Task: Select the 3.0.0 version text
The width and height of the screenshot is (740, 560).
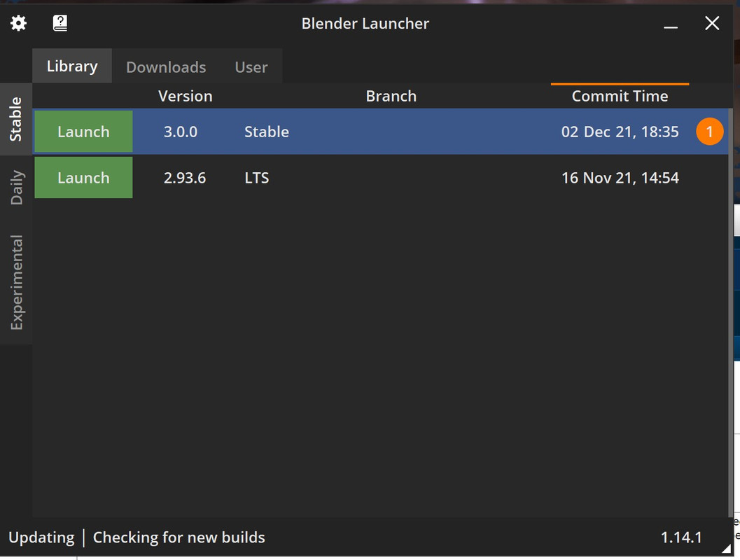Action: pos(181,132)
